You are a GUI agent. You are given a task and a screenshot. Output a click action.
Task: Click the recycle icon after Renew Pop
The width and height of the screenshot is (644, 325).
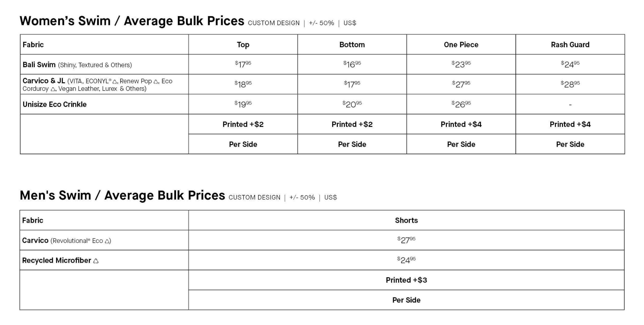point(156,82)
